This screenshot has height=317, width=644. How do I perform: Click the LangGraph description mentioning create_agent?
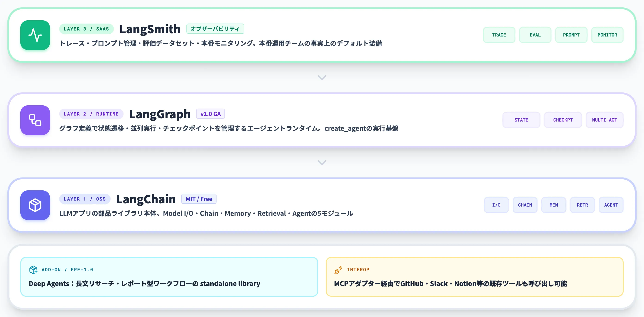point(229,128)
